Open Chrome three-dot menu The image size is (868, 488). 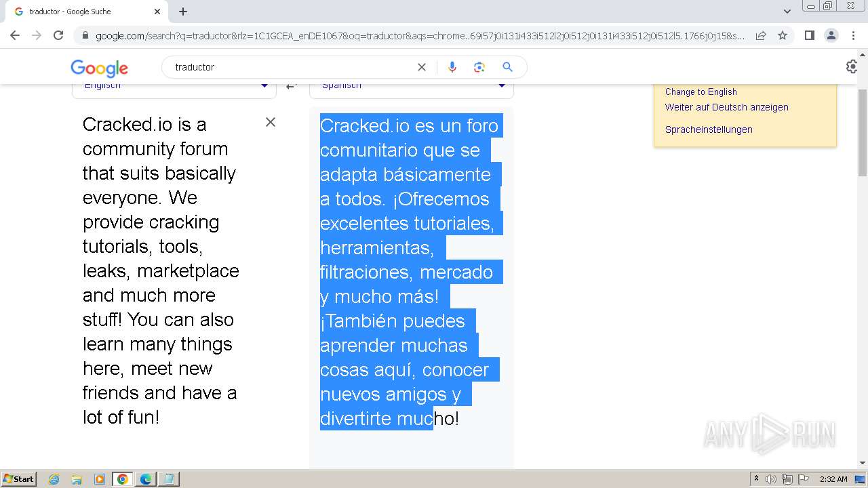click(x=853, y=35)
